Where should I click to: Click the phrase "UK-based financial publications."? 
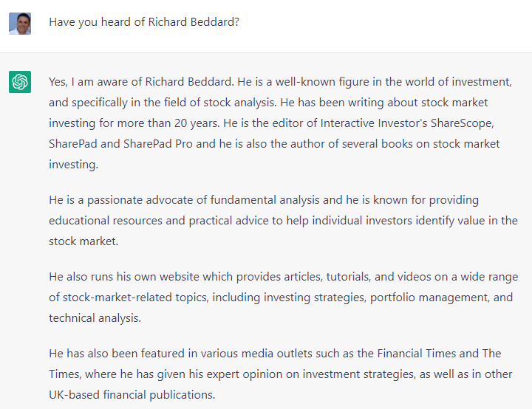(132, 395)
